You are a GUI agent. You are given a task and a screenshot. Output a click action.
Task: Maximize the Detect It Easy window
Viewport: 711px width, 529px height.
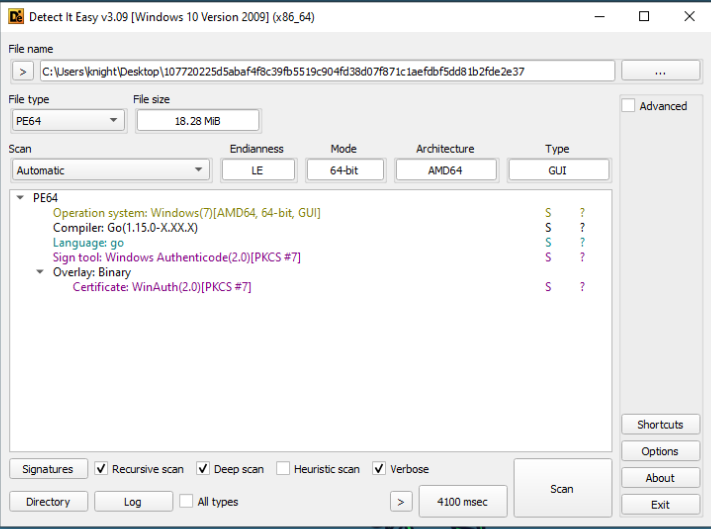tap(644, 17)
